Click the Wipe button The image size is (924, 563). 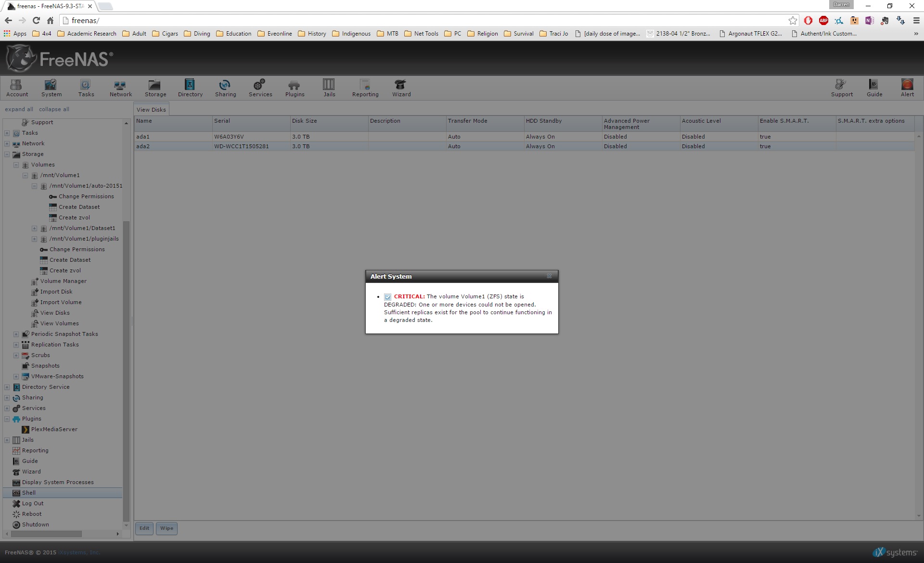coord(167,528)
